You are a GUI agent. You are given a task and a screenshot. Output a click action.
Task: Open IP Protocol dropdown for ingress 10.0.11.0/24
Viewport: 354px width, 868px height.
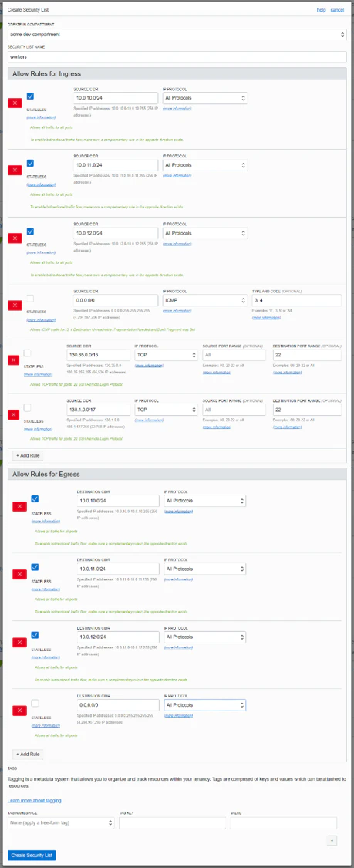click(x=204, y=166)
